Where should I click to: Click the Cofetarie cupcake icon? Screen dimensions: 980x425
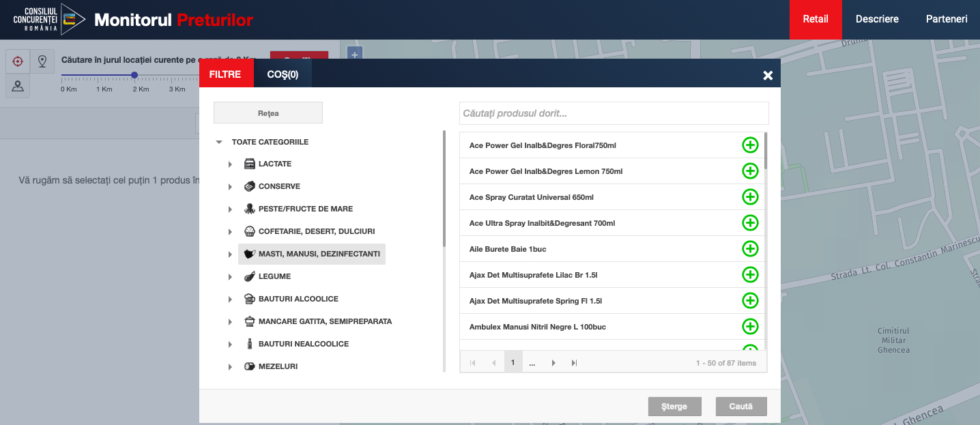click(249, 231)
